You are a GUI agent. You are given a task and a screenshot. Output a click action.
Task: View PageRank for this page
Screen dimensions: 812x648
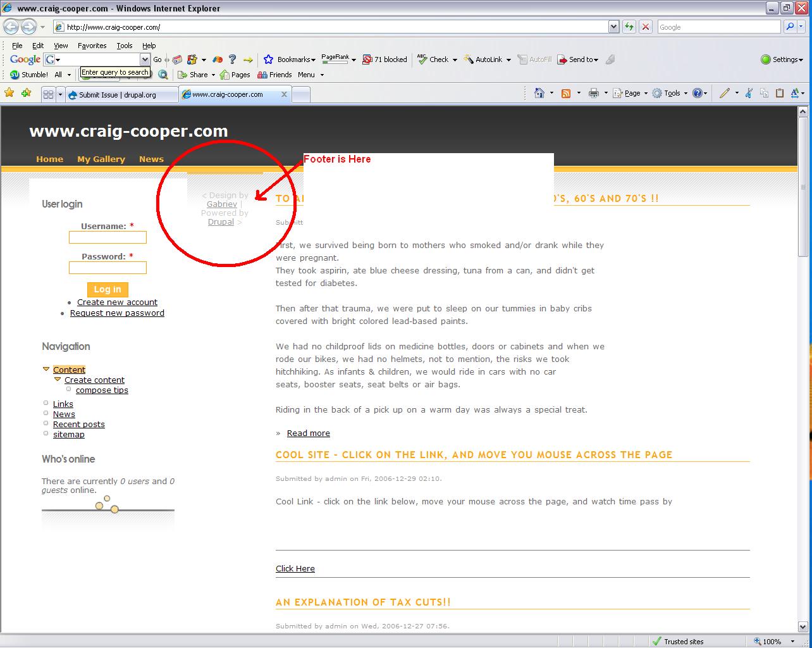336,58
